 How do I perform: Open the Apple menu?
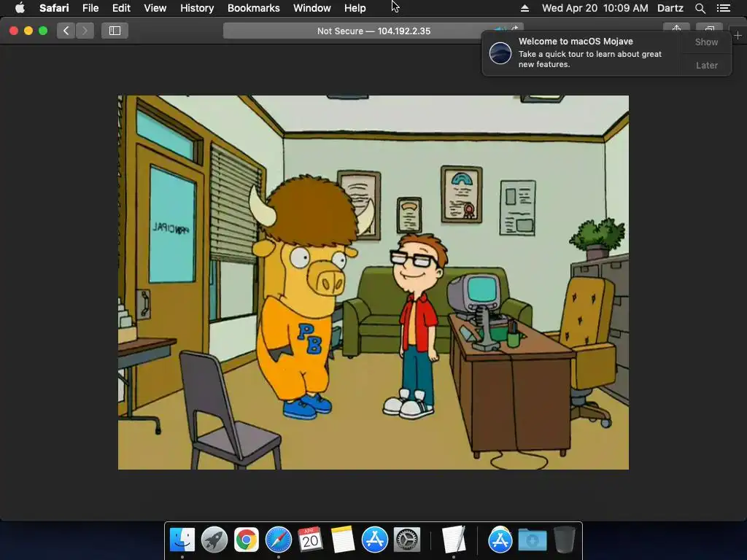pyautogui.click(x=20, y=8)
